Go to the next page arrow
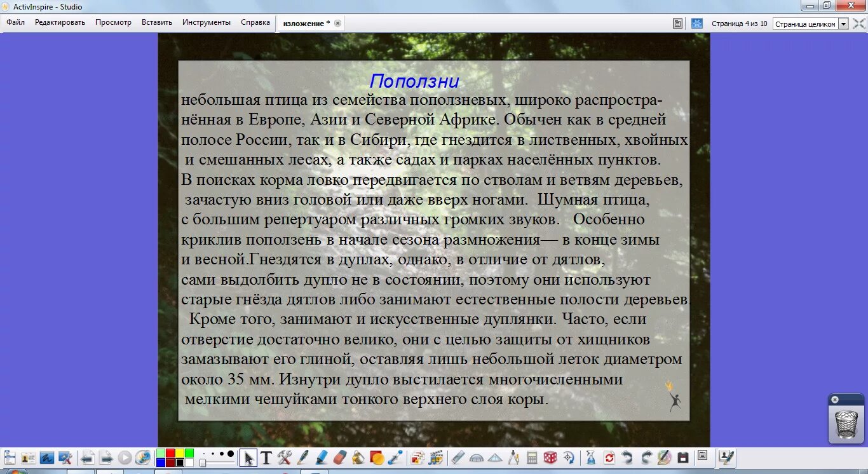Viewport: 868px width, 474px height. [106, 457]
